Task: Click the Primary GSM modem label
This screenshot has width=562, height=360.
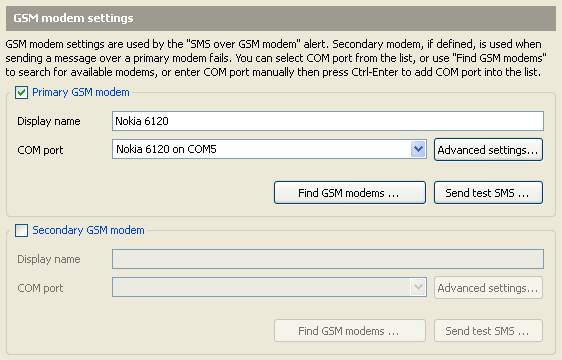Action: pos(81,93)
